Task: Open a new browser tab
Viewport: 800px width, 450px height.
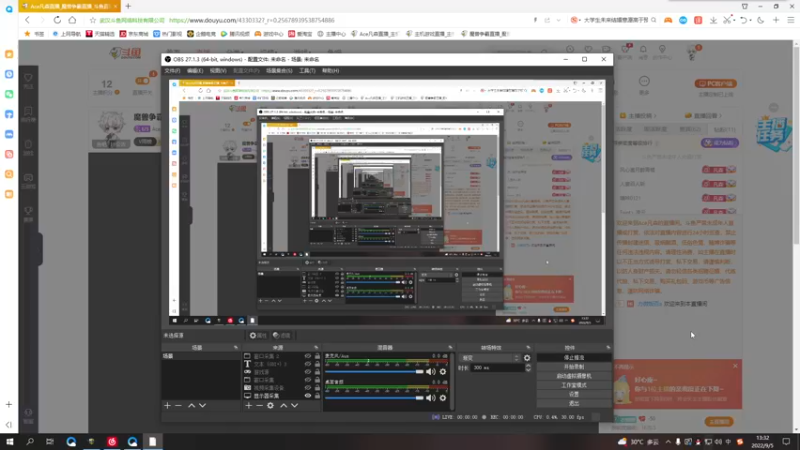Action: [128, 6]
